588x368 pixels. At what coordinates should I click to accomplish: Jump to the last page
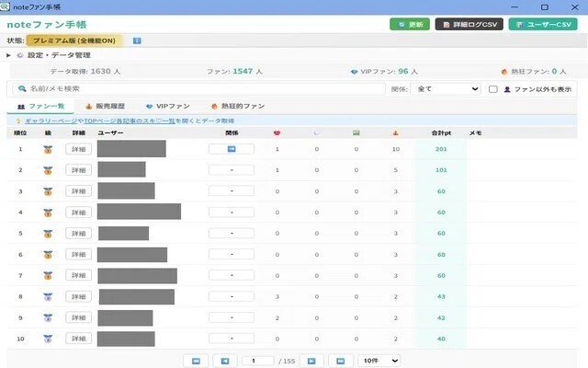pos(341,361)
